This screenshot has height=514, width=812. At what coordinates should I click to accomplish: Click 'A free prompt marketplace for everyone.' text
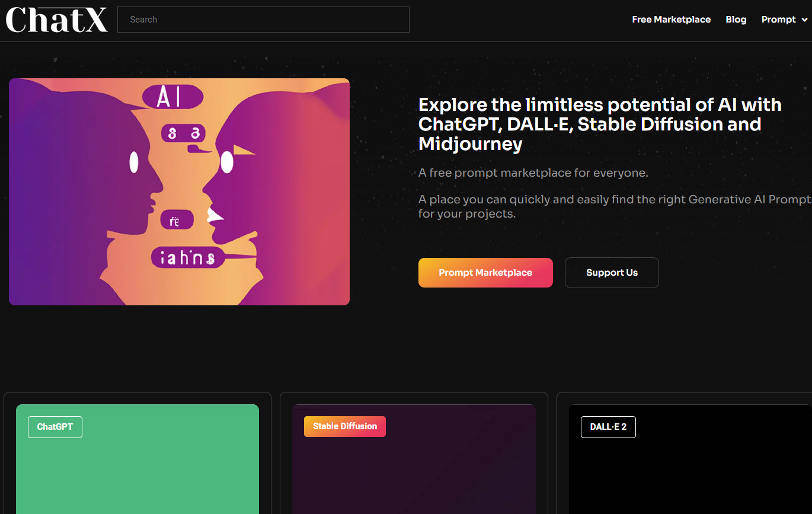[533, 173]
